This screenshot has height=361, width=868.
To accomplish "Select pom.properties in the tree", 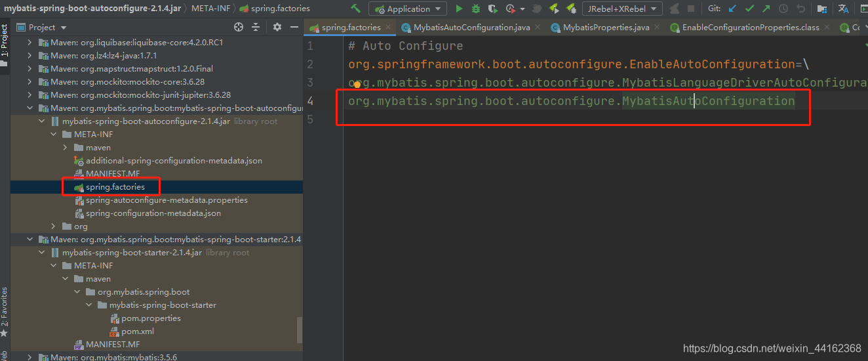I will (x=151, y=318).
